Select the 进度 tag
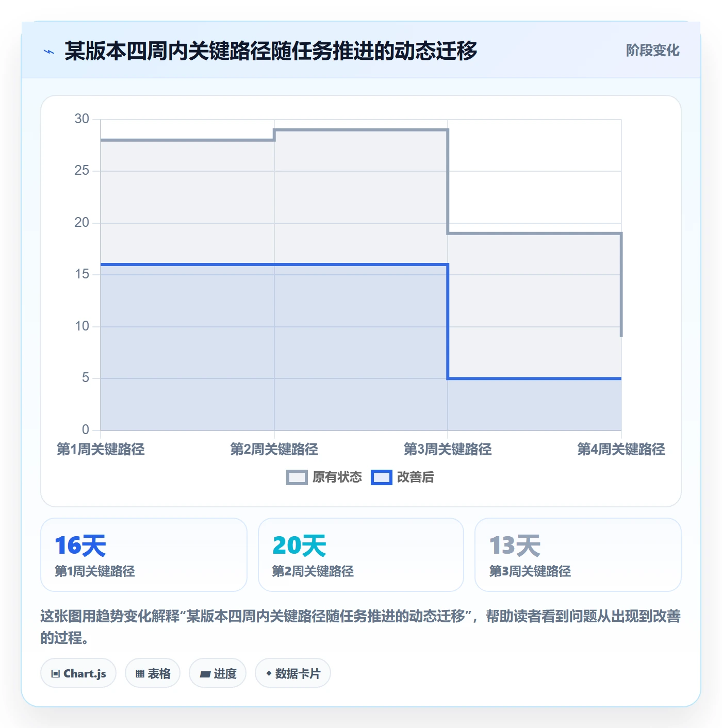 point(218,673)
